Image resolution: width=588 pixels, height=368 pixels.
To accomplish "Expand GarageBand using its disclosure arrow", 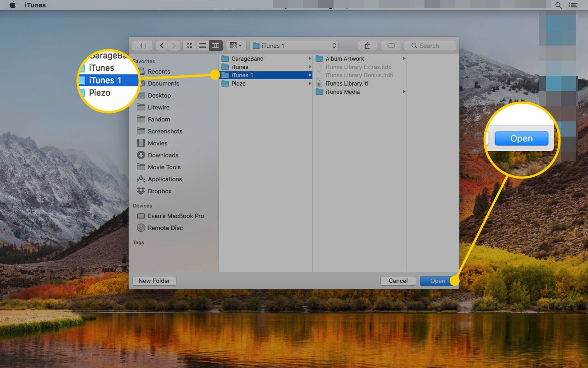I will tap(310, 58).
